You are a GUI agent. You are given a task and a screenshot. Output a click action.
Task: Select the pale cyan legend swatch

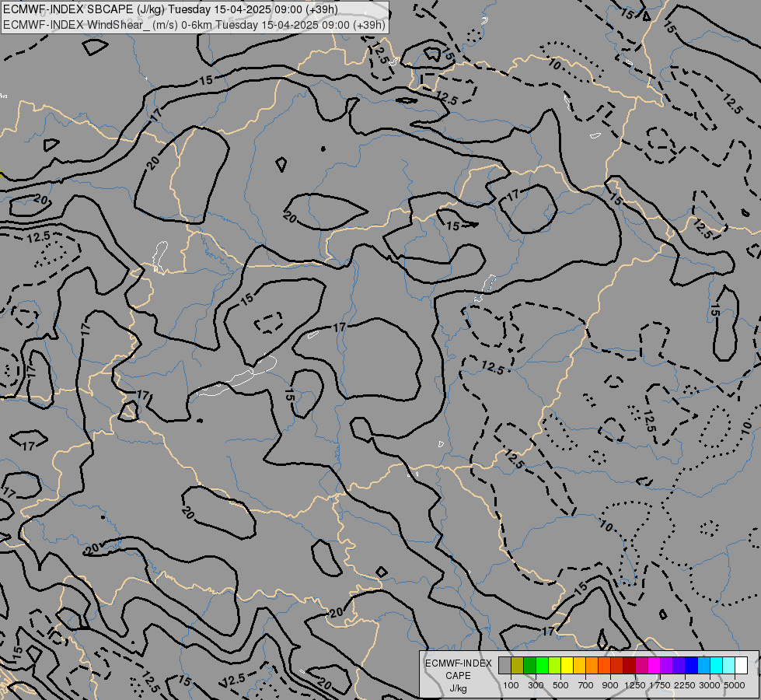click(x=729, y=665)
